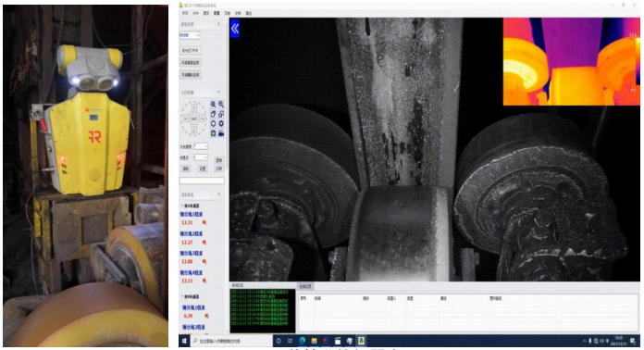
Task: Open the fifth menu in the menu bar
Action: (x=227, y=13)
